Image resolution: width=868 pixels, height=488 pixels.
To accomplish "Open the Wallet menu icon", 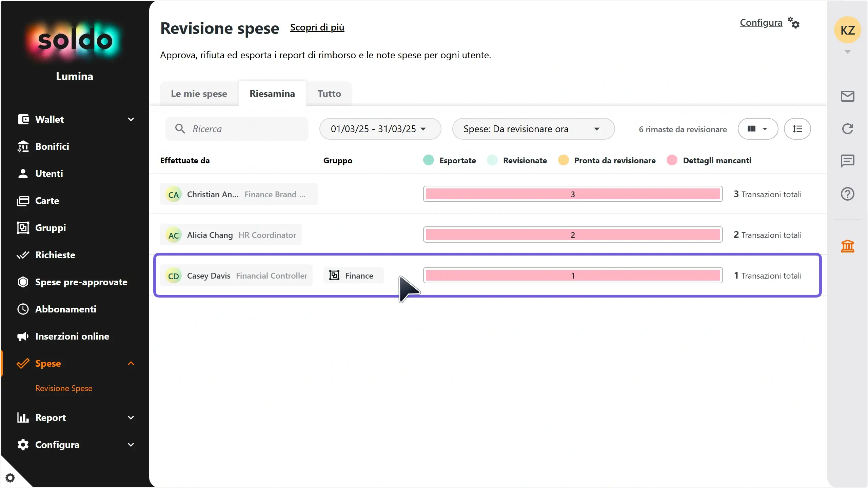I will click(x=23, y=119).
